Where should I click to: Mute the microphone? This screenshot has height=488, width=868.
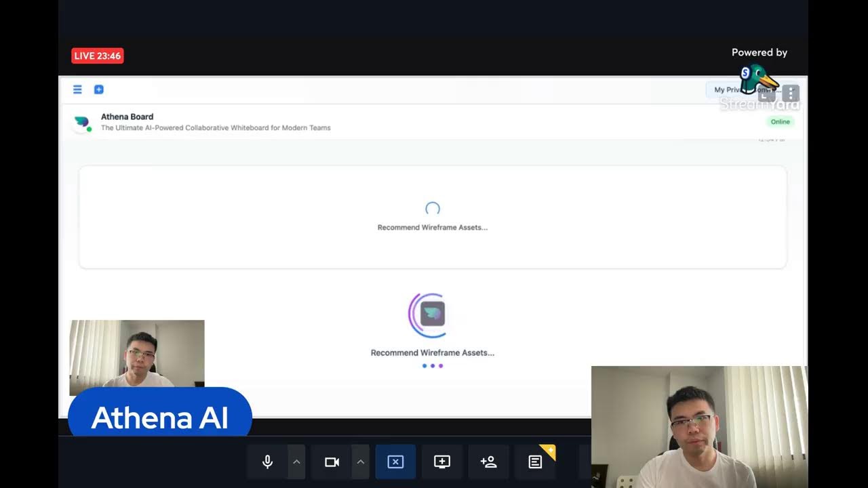click(268, 462)
